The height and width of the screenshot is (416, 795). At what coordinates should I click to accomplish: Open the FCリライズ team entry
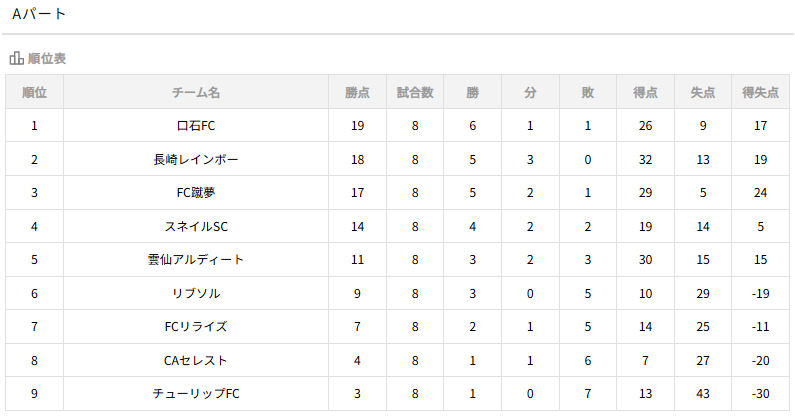click(196, 327)
